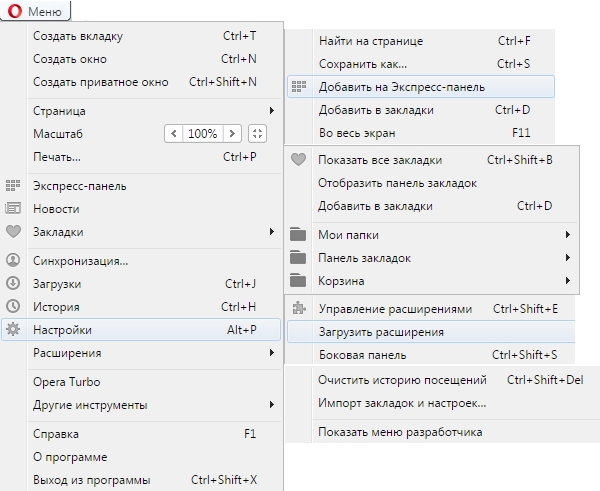Click the Express panel grid icon in main menu
Image resolution: width=600 pixels, height=491 pixels.
[13, 185]
